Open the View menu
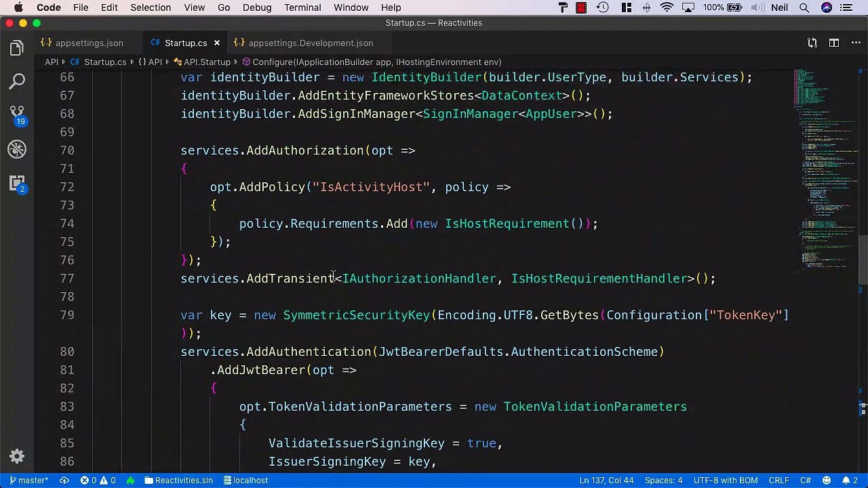The image size is (868, 488). [x=194, y=7]
